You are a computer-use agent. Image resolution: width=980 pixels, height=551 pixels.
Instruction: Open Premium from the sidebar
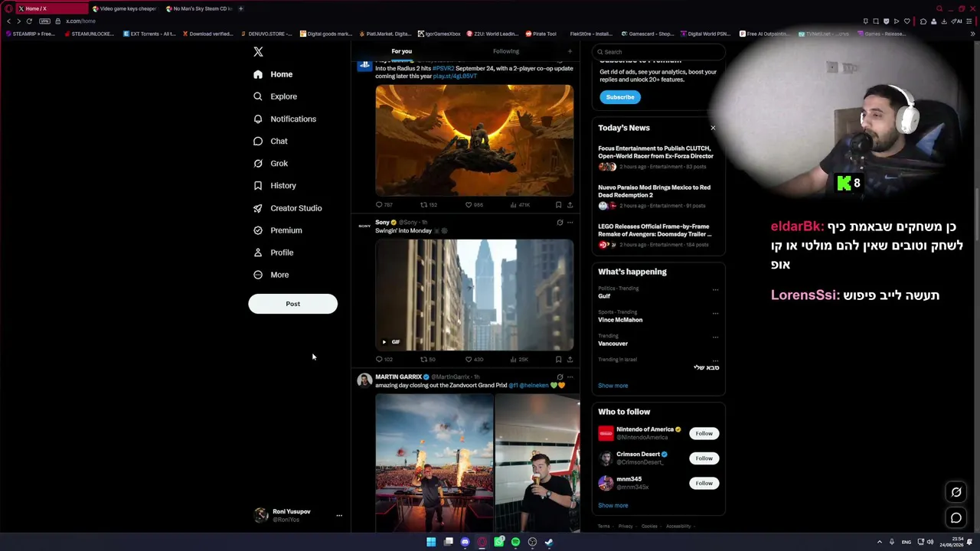pos(277,230)
